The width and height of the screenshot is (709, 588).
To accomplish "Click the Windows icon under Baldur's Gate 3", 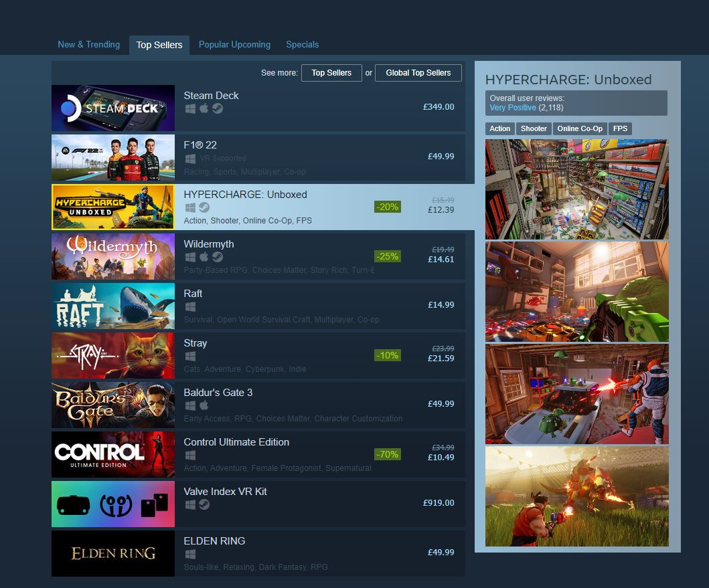I will point(190,406).
